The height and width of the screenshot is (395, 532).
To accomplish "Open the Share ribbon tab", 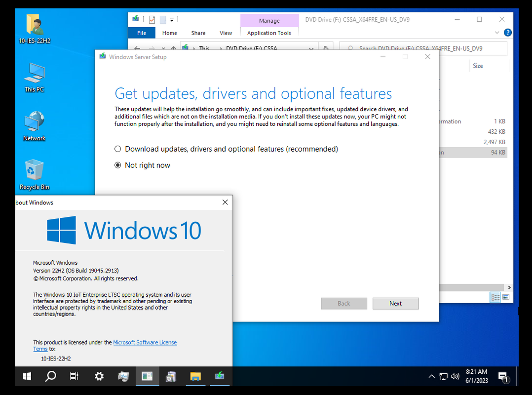I will (198, 33).
